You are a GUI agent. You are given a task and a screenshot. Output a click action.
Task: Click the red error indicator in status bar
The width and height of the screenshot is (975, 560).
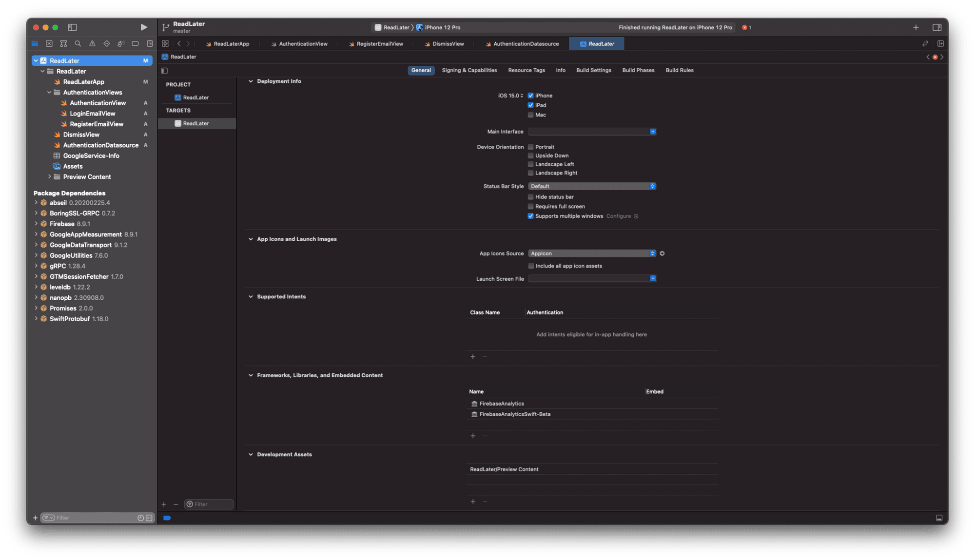coord(746,27)
